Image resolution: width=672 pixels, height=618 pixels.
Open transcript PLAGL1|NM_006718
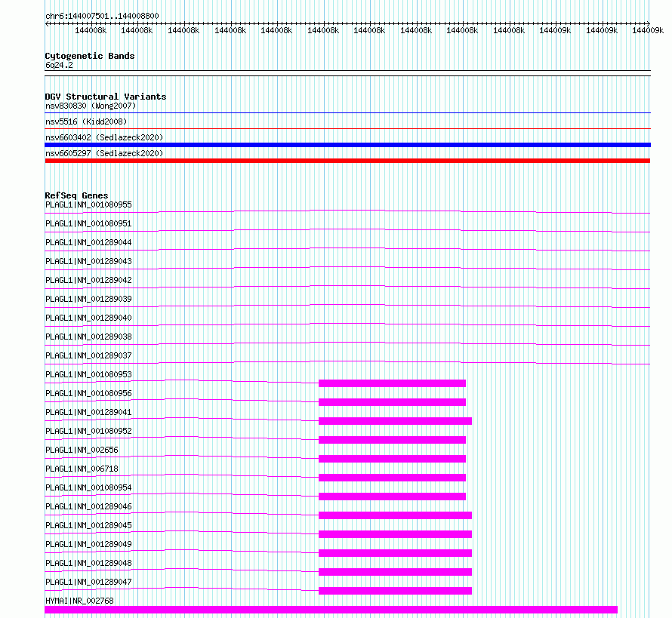click(x=82, y=469)
